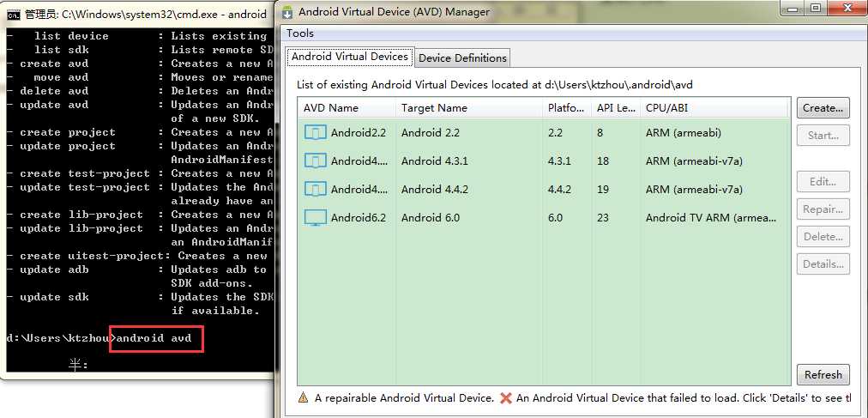The height and width of the screenshot is (418, 868).
Task: Click 'update sdk' line in cmd window
Action: (x=140, y=297)
